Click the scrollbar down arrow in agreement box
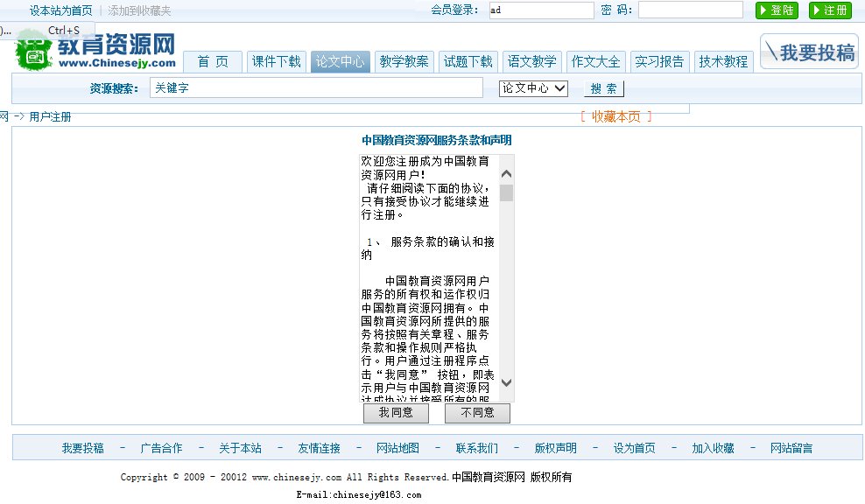The width and height of the screenshot is (865, 504). pyautogui.click(x=506, y=382)
